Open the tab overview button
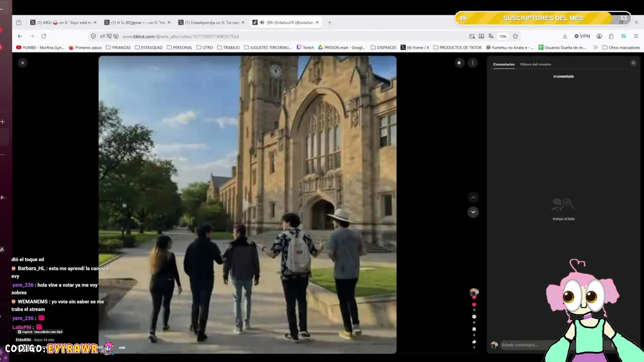The height and width of the screenshot is (362, 644). click(x=19, y=22)
